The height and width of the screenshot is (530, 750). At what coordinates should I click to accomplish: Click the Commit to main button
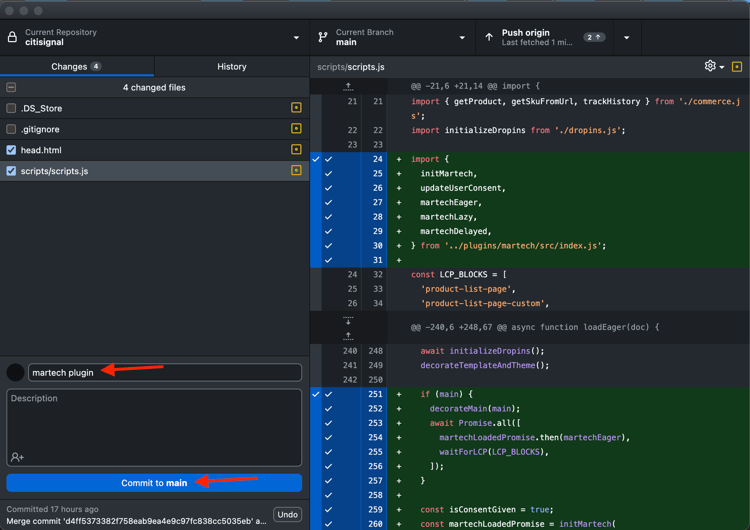154,483
